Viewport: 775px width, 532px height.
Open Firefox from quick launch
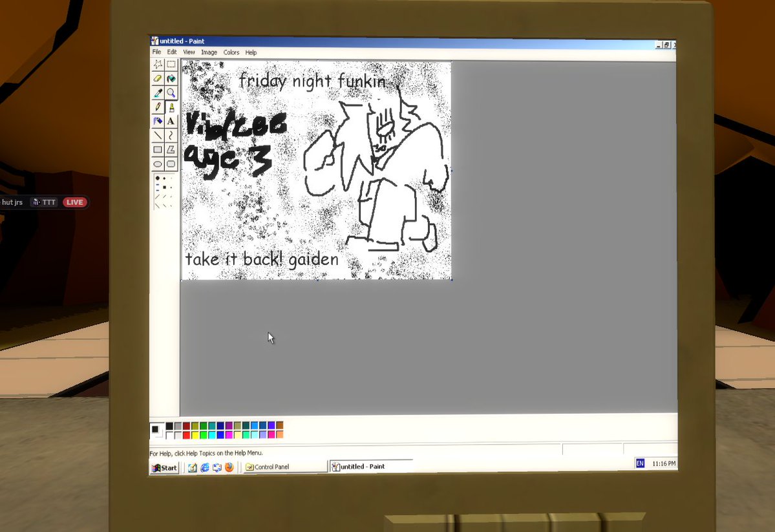coord(229,467)
